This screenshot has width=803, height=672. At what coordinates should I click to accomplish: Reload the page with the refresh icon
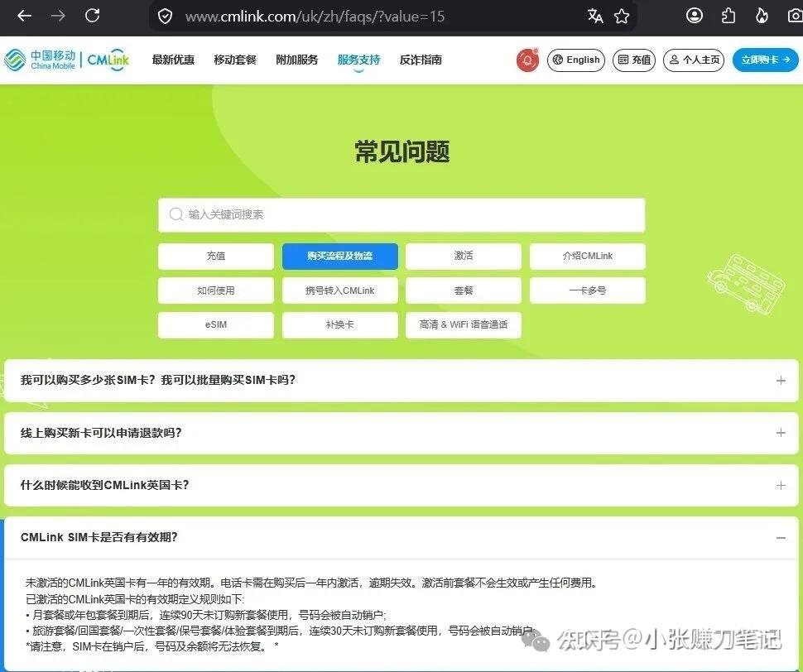[92, 16]
